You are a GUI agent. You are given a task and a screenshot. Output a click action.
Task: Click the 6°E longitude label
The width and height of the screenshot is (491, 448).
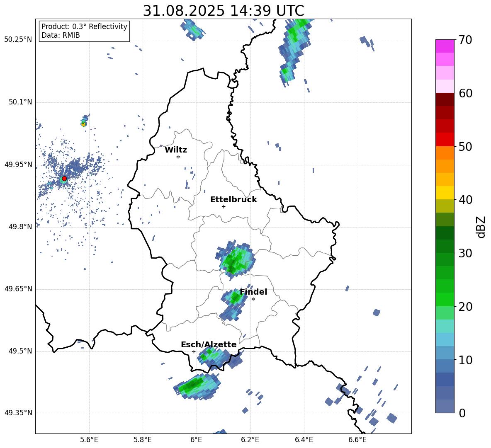pos(196,440)
